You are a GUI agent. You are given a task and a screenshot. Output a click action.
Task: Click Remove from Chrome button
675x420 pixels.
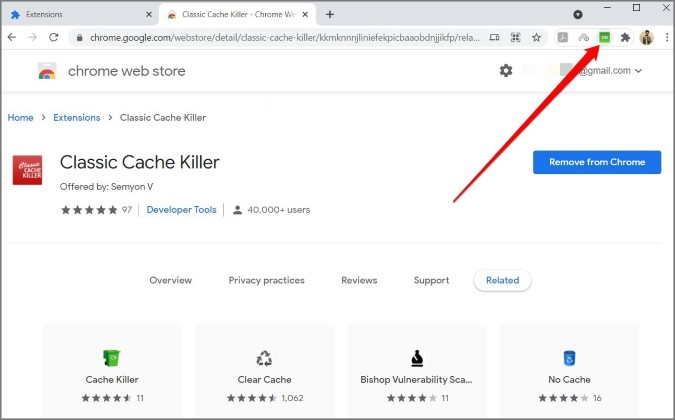(597, 162)
